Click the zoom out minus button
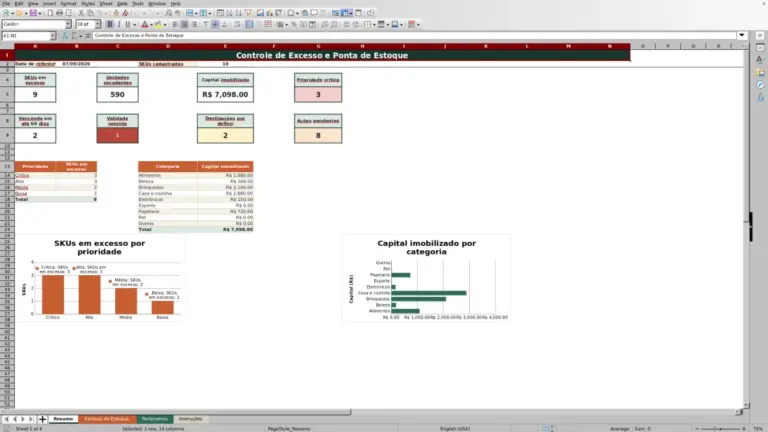768x432 pixels. pyautogui.click(x=697, y=429)
